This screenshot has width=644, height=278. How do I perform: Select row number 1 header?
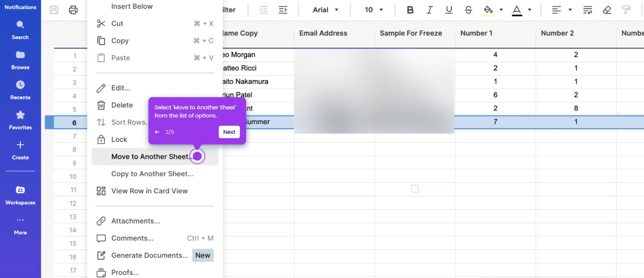tap(70, 55)
